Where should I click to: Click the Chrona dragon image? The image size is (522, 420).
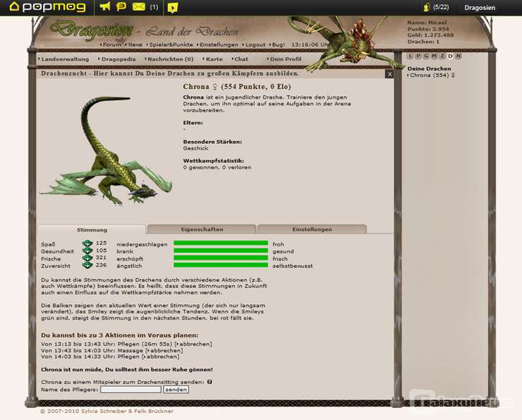pyautogui.click(x=107, y=150)
